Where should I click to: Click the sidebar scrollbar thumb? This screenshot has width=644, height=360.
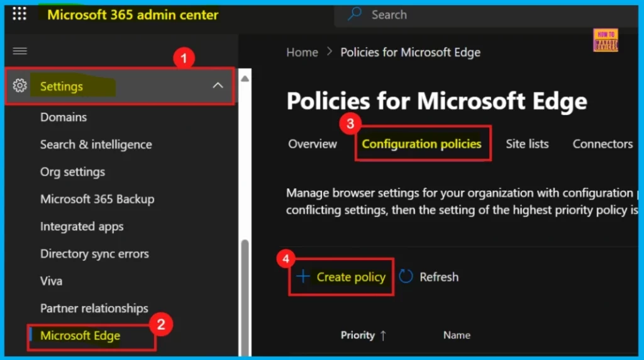[245, 298]
